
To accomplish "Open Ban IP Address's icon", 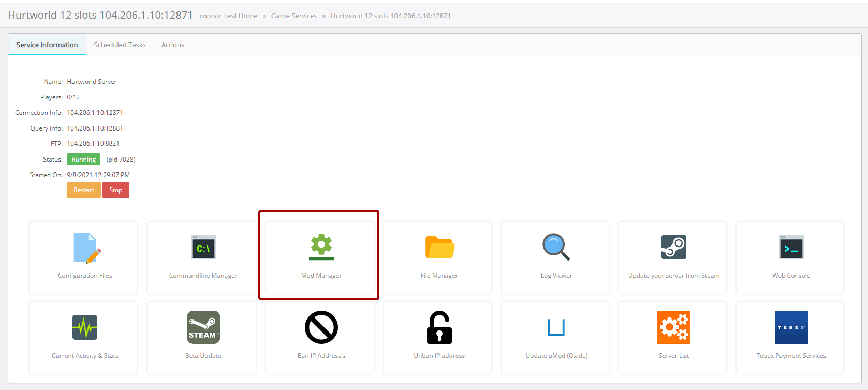I will [x=321, y=327].
